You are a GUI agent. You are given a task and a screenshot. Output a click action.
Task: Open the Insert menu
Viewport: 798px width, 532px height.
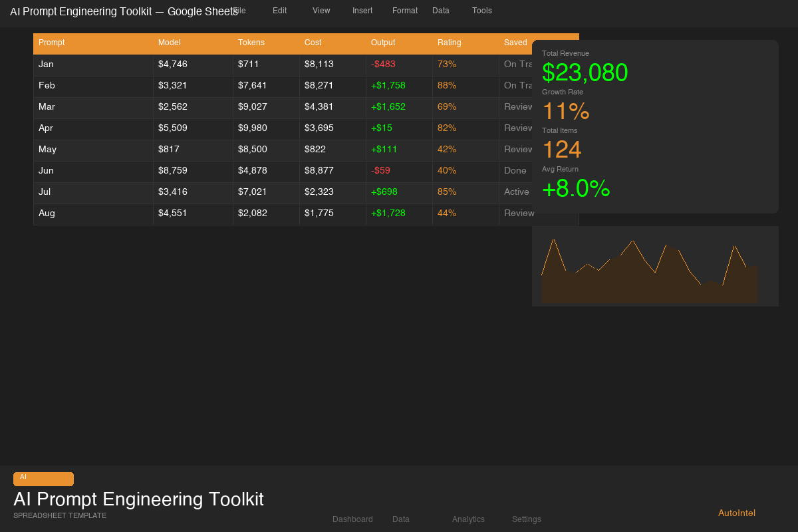(x=362, y=11)
